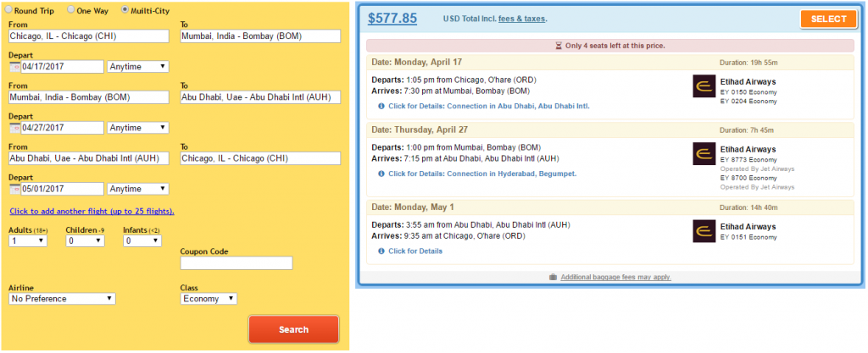Open the Airline No Preference dropdown
This screenshot has width=868, height=353.
tap(62, 299)
